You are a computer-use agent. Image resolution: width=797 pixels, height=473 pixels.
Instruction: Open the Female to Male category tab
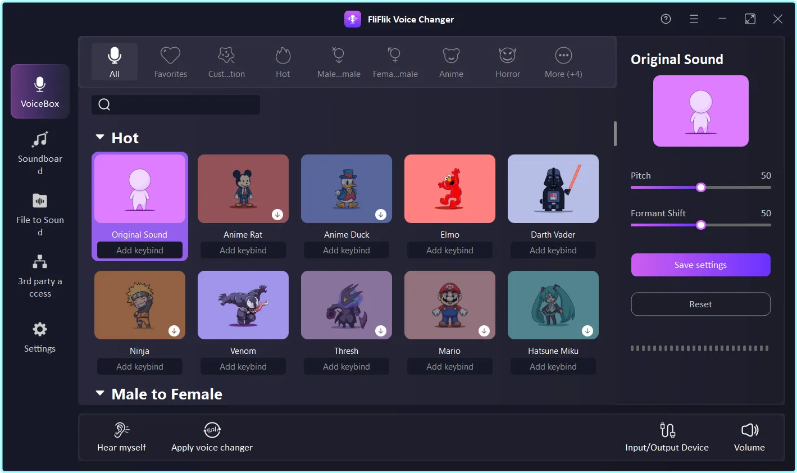pos(395,62)
